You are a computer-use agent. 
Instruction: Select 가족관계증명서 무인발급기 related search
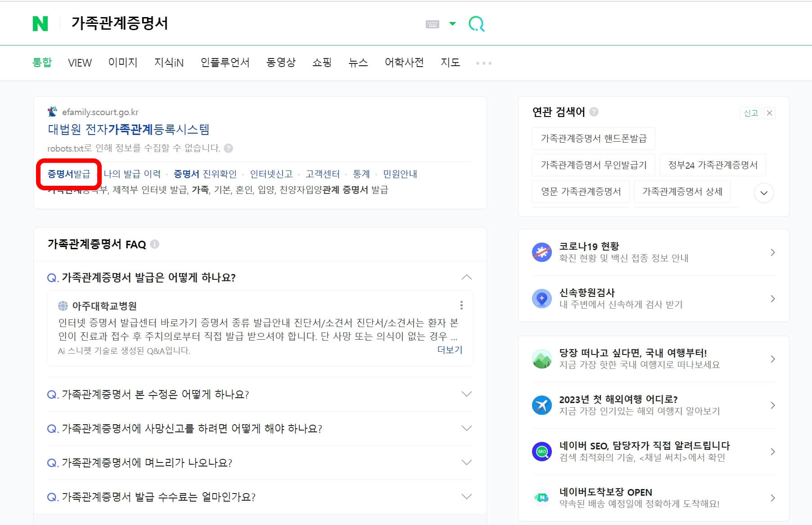tap(593, 165)
